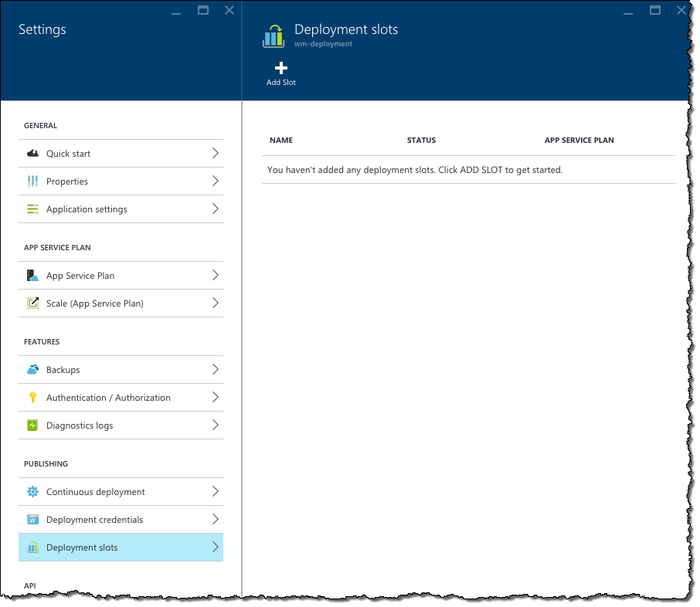Click the Continuous deployment gear icon
The width and height of the screenshot is (700, 607).
32,493
